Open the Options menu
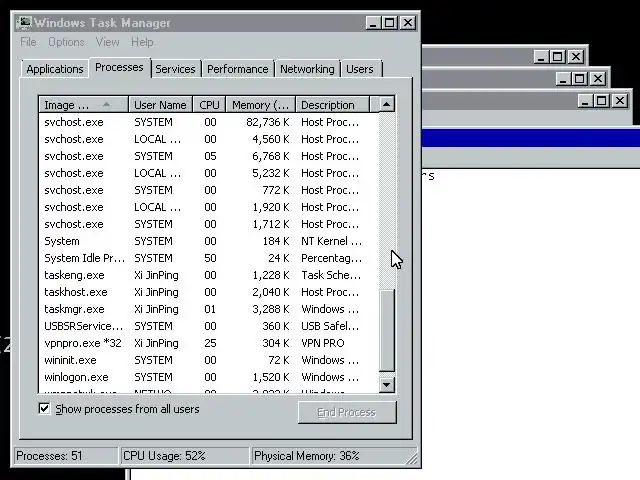The height and width of the screenshot is (480, 640). (x=67, y=42)
